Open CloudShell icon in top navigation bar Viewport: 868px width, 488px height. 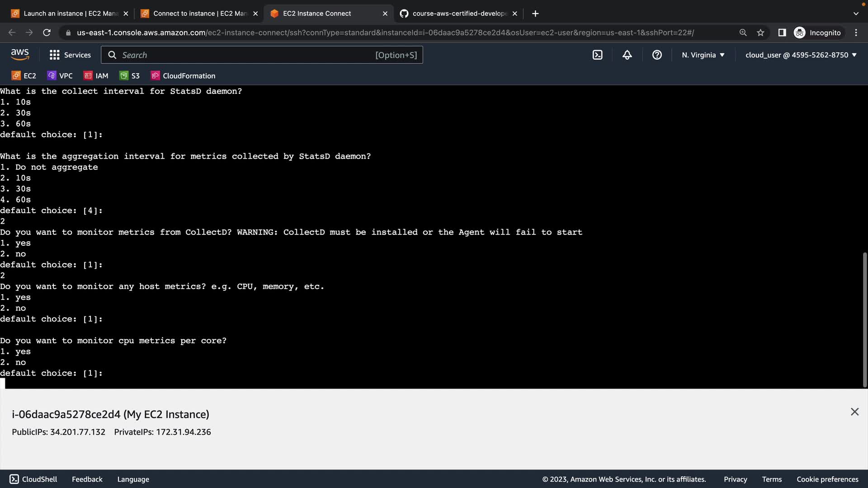pyautogui.click(x=597, y=55)
